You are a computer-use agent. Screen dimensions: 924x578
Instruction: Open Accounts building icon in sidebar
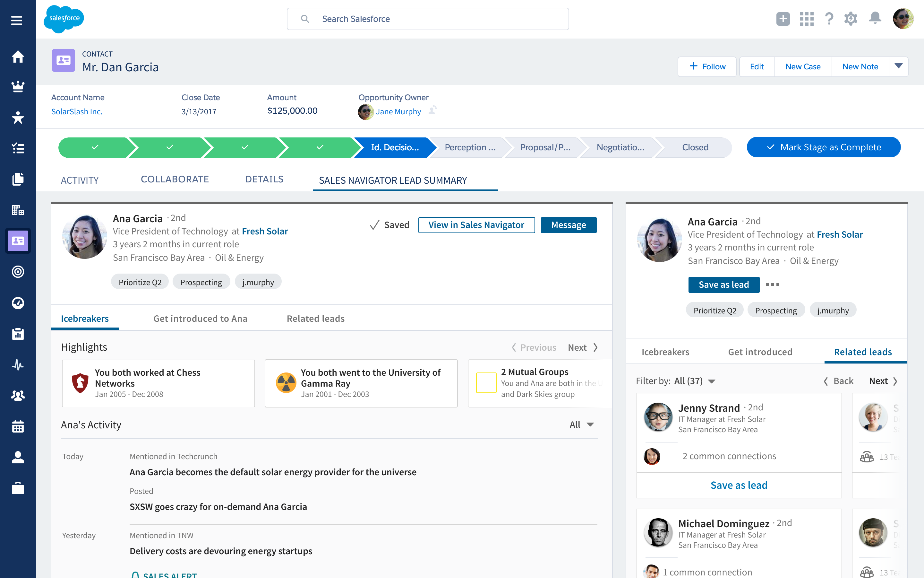[18, 210]
